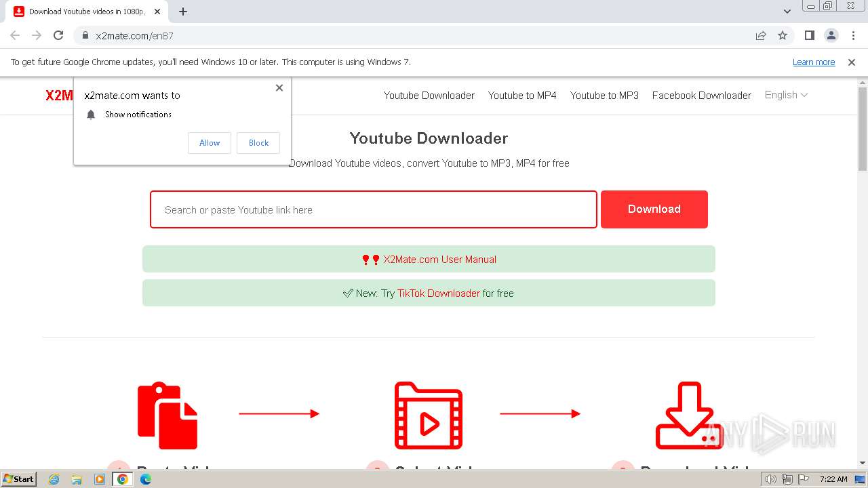This screenshot has width=868, height=488.
Task: Open Facebook Downloader nav item
Action: (702, 96)
